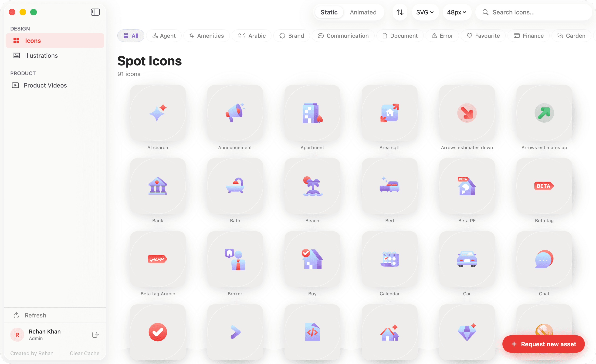Viewport: 596px width, 364px height.
Task: Pick the diamond gem icon
Action: pyautogui.click(x=467, y=332)
